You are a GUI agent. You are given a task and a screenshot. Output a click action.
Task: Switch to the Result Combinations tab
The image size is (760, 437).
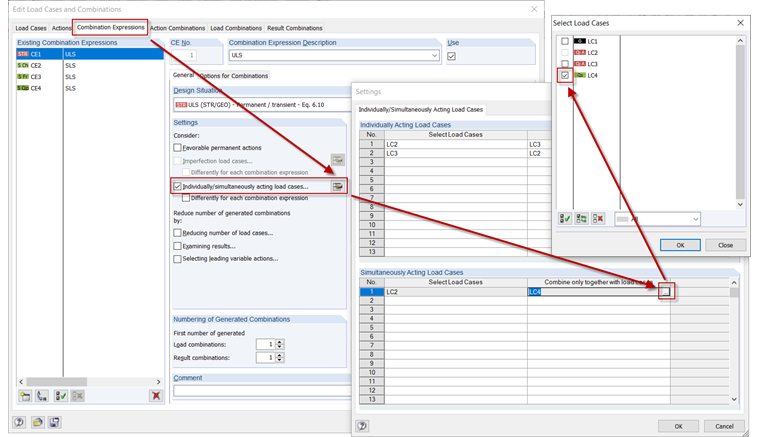[x=295, y=28]
